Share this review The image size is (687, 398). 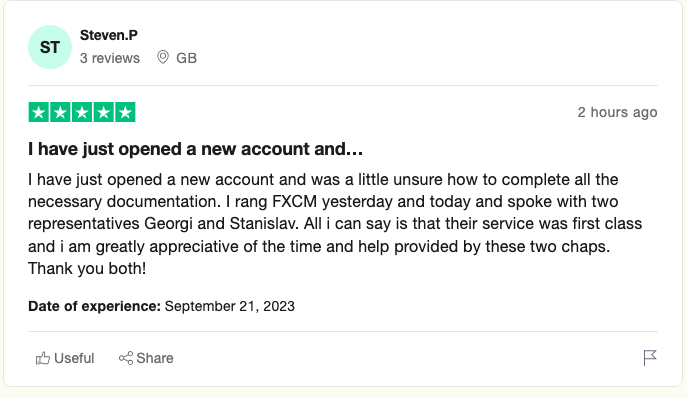tap(146, 358)
